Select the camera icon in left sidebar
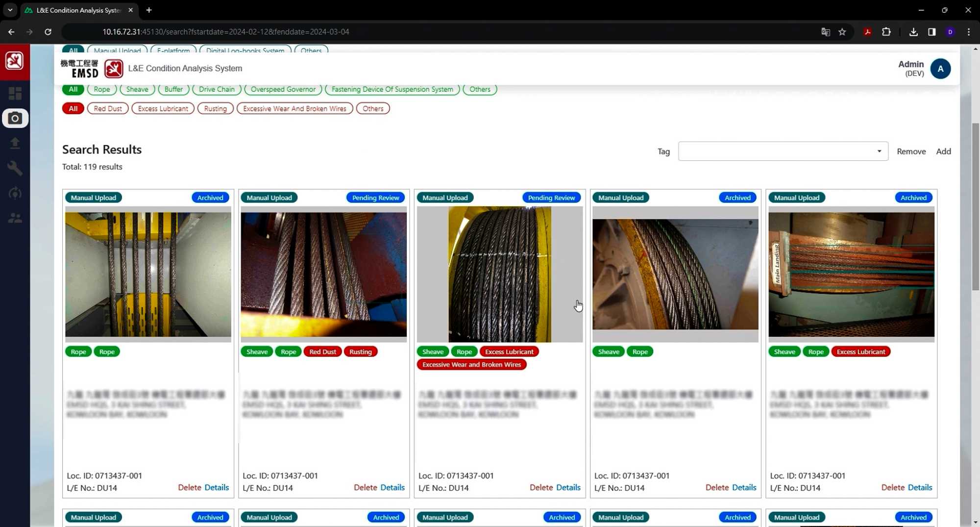The image size is (980, 527). coord(15,118)
